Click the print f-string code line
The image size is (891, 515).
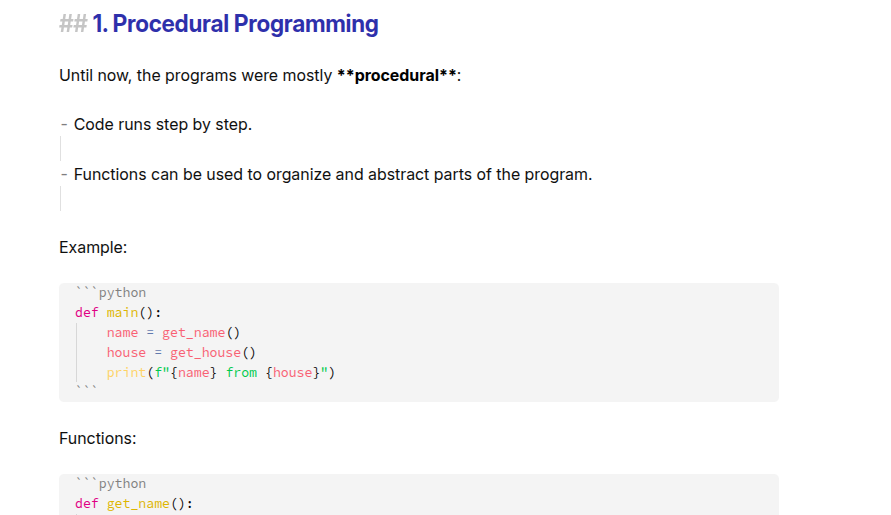tap(220, 372)
